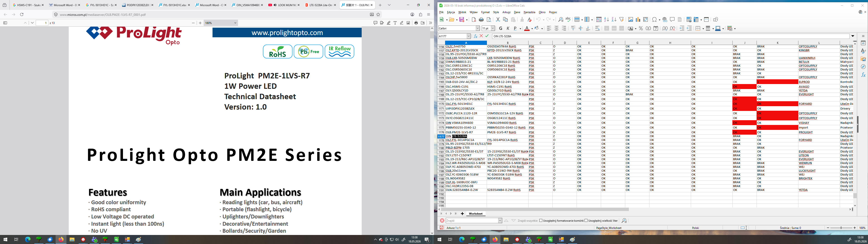Open the Narzędzia menu
Image resolution: width=868 pixels, height=244 pixels.
tap(529, 12)
